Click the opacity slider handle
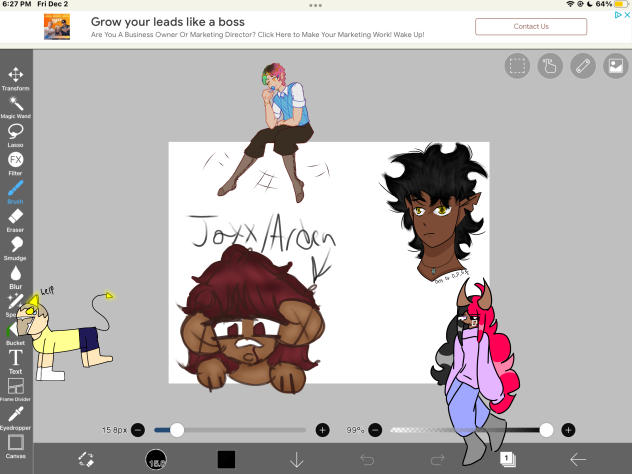632x474 pixels. coord(546,430)
